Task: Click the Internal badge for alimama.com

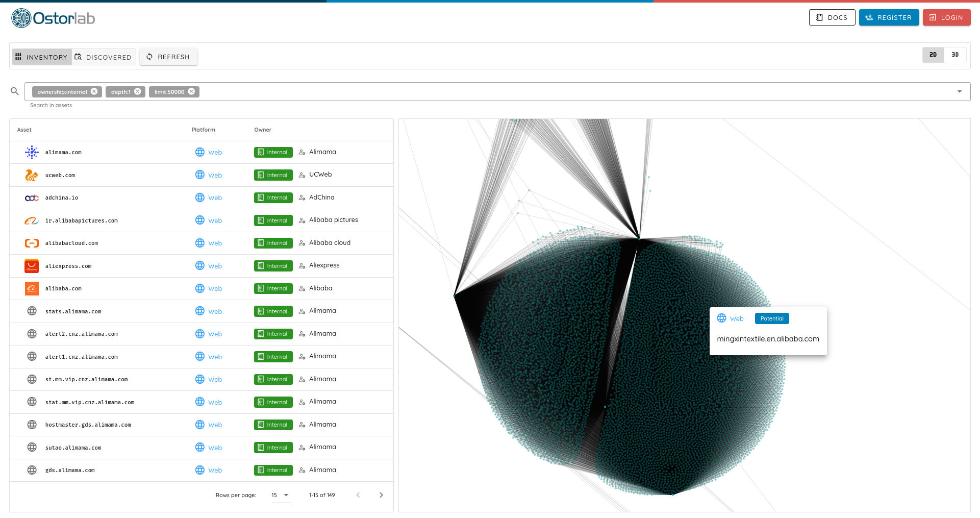Action: (273, 152)
